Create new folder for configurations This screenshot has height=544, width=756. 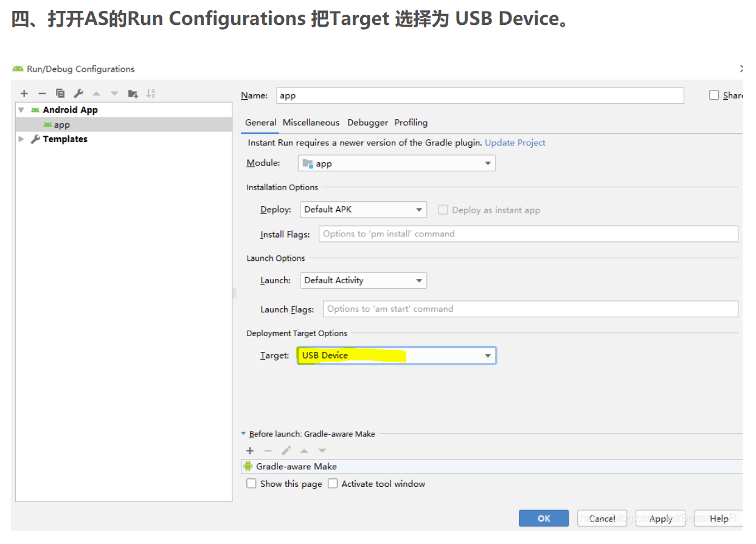(133, 94)
